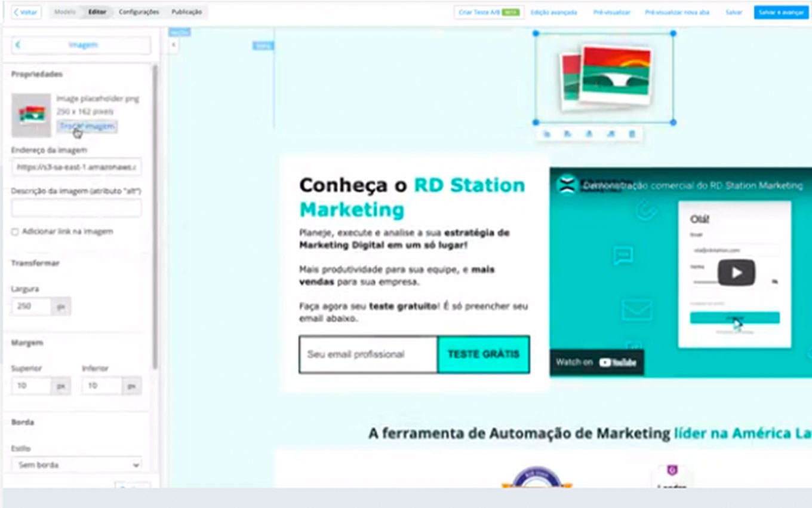Click the RD Station channel logo in video
This screenshot has width=812, height=508.
point(568,185)
